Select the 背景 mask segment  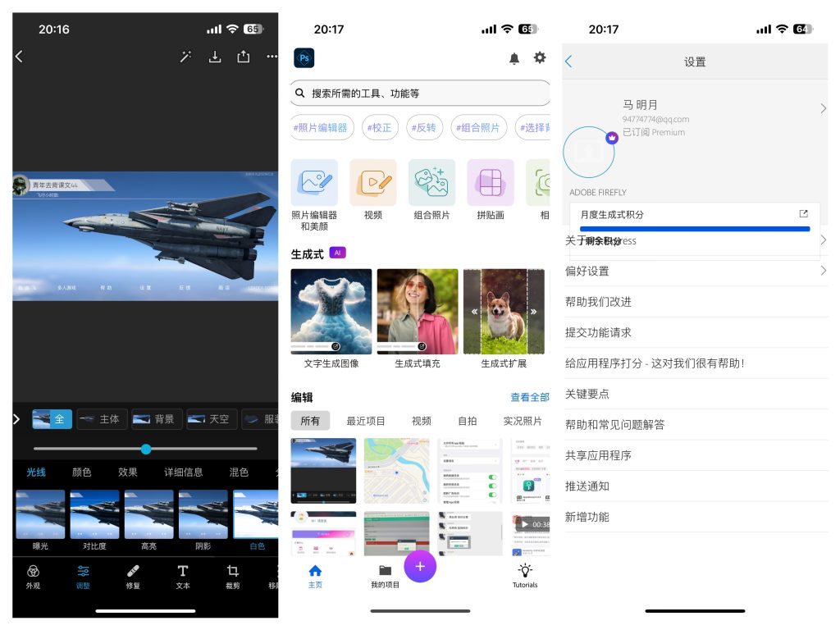click(x=156, y=418)
